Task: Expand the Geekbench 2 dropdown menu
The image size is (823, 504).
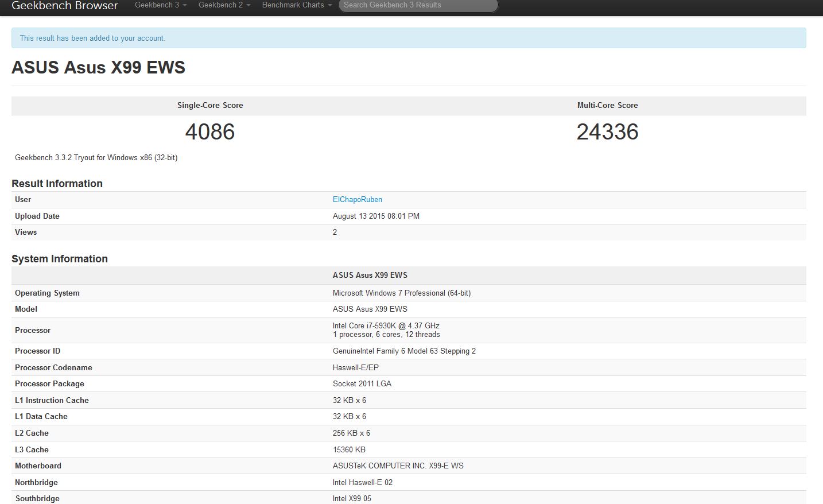Action: 224,5
